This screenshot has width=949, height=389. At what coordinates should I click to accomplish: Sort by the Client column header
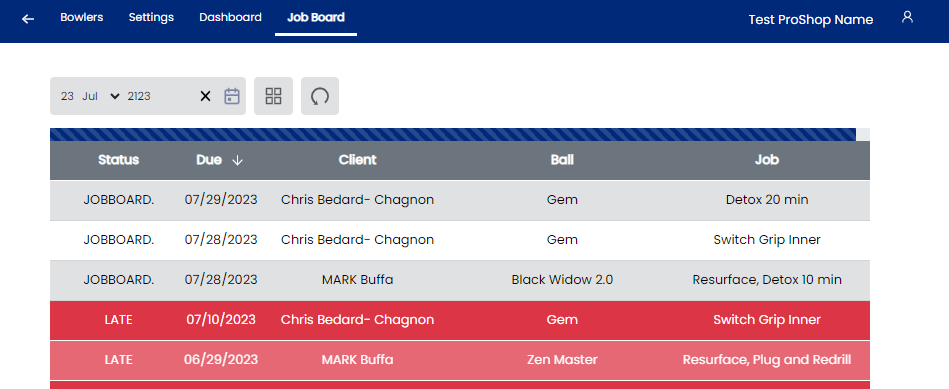[357, 160]
